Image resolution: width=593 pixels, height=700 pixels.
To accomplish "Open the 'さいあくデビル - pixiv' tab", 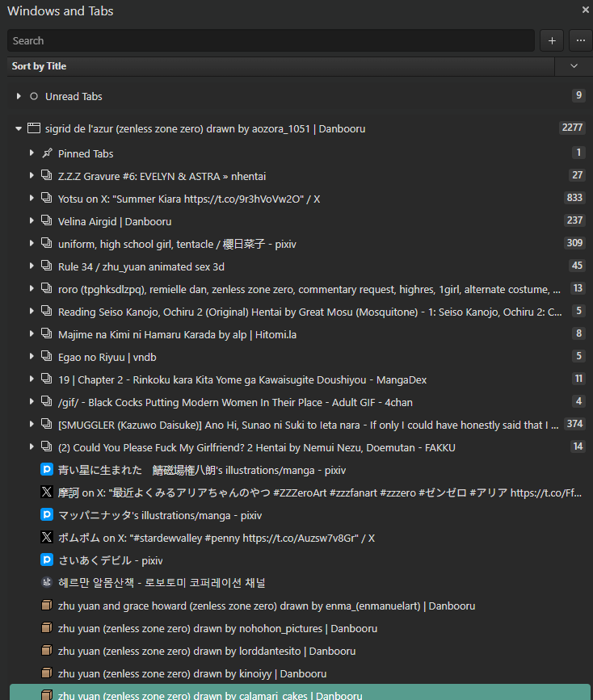I will click(x=111, y=560).
